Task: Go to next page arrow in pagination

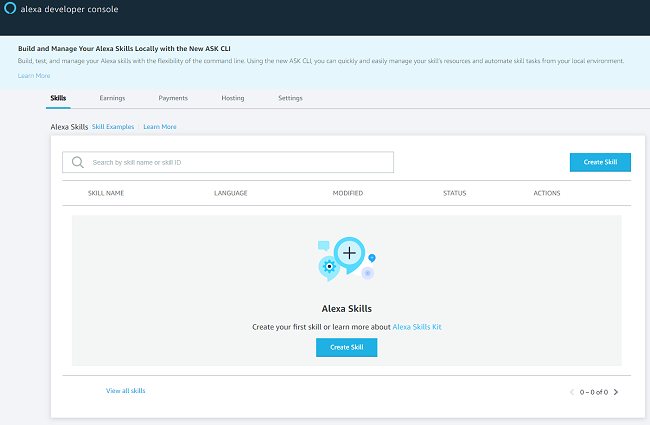Action: click(616, 392)
